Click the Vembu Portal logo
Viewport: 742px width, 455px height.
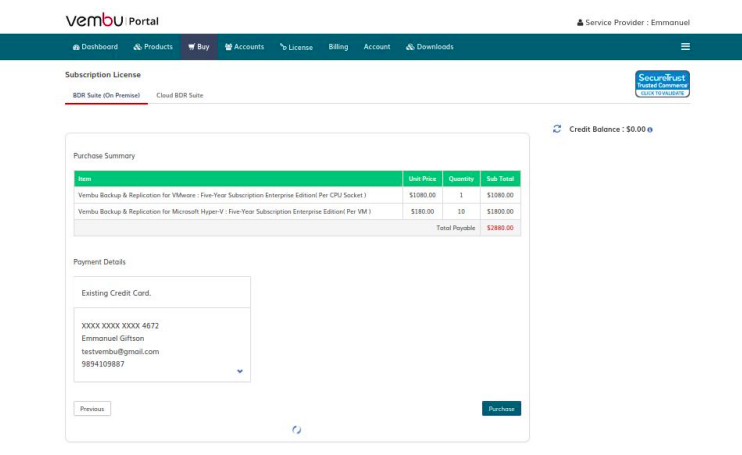pyautogui.click(x=112, y=20)
